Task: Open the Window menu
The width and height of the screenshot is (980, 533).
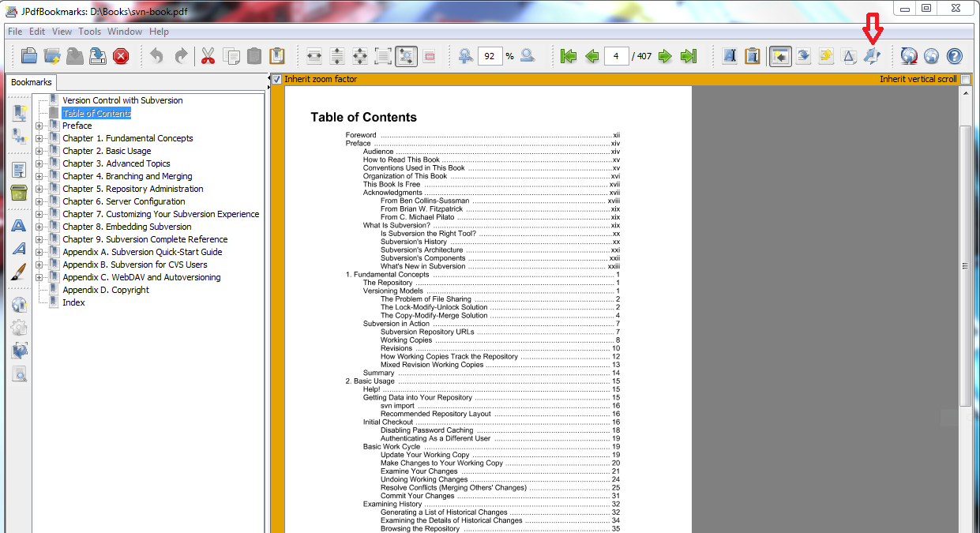Action: click(125, 32)
